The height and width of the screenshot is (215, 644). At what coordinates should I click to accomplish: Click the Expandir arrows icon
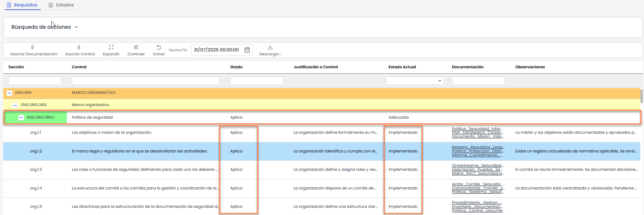click(111, 47)
